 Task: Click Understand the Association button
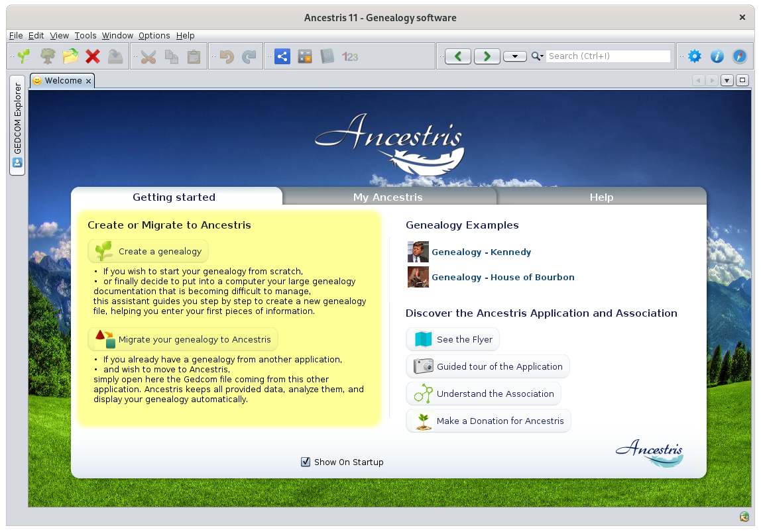point(483,394)
